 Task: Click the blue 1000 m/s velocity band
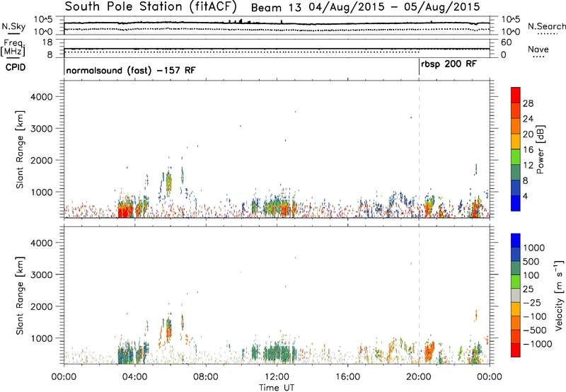coord(516,241)
